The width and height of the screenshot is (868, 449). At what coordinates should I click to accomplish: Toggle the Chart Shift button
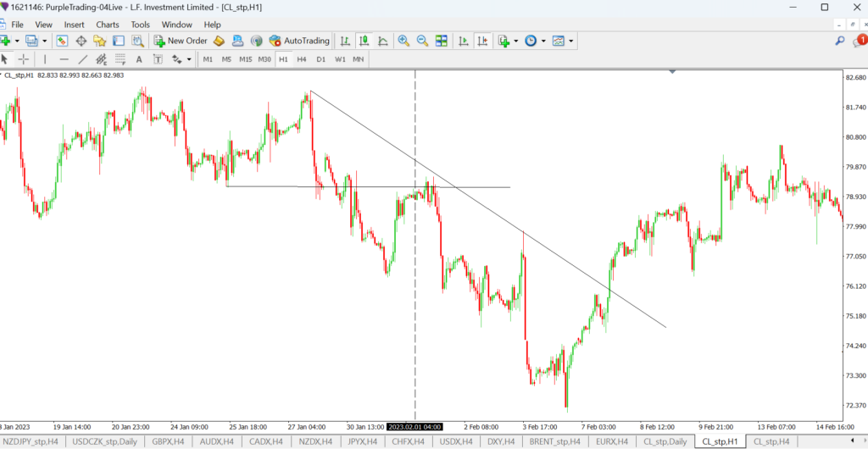(x=482, y=41)
